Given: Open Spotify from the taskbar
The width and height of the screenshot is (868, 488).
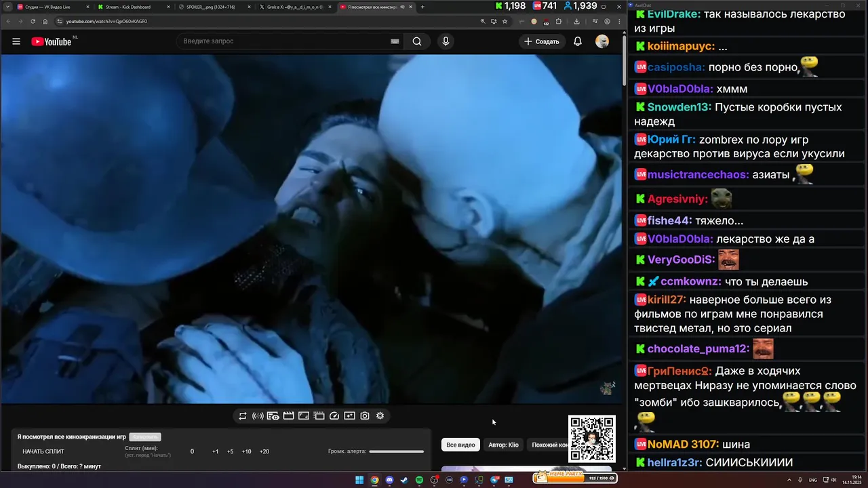Looking at the screenshot, I should click(x=419, y=480).
